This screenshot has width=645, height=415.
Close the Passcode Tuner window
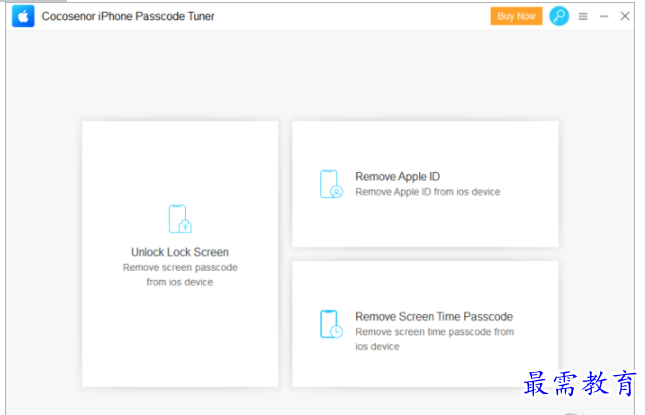tap(625, 16)
